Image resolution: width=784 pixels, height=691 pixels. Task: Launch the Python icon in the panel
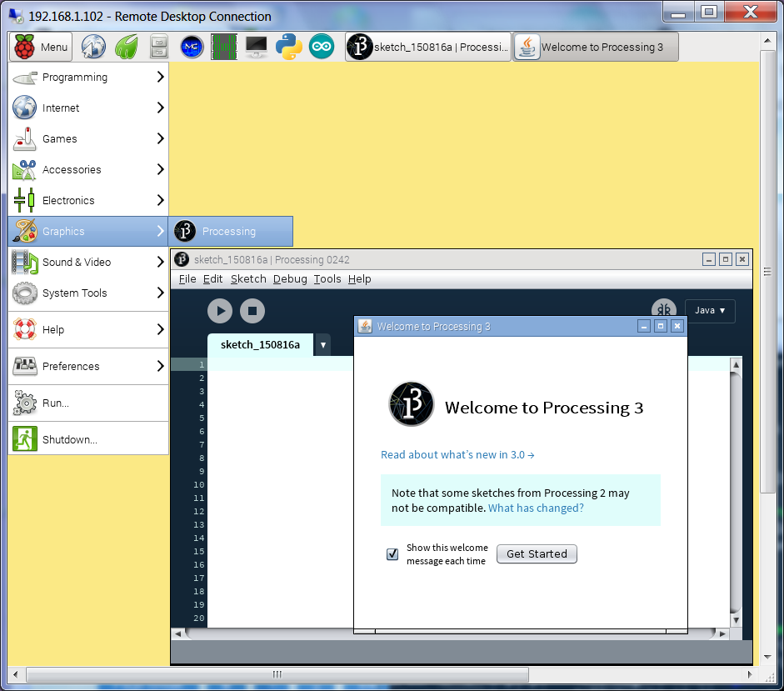(289, 48)
